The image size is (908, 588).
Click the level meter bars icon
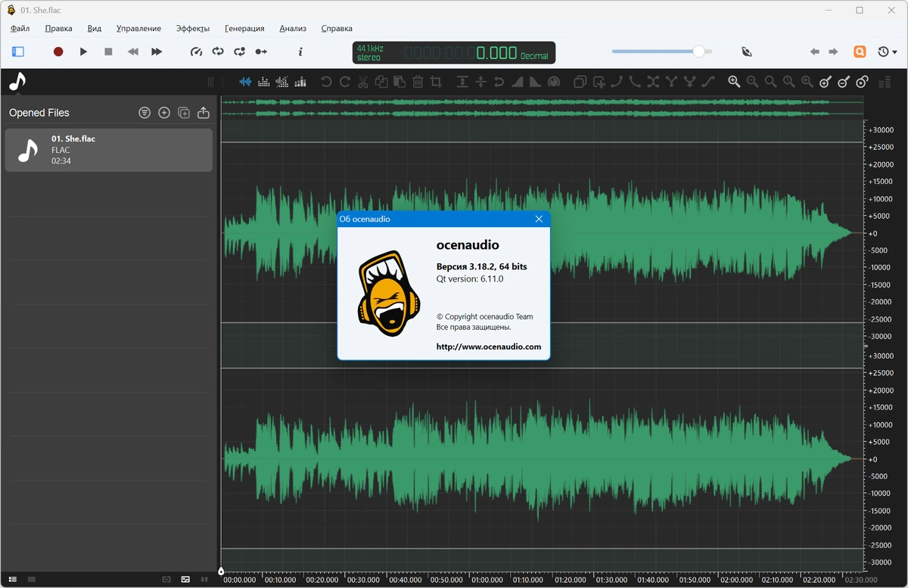884,82
